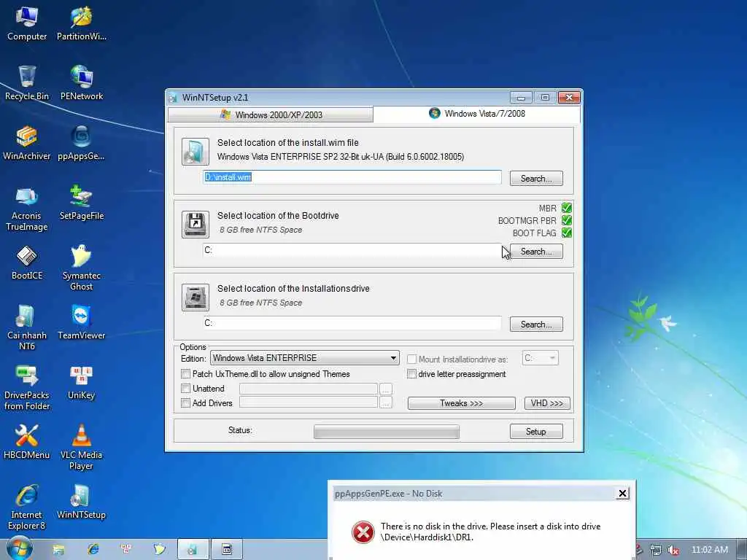Screen dimensions: 747x560
Task: Click the Installationsdrive path field
Action: click(352, 323)
